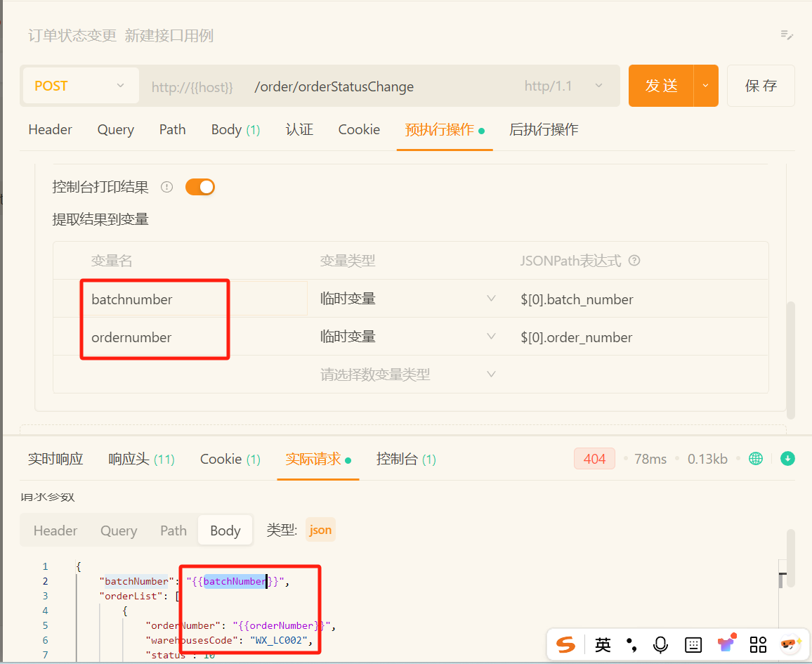Click the "WX_LC002" warehouse code value

click(x=279, y=640)
